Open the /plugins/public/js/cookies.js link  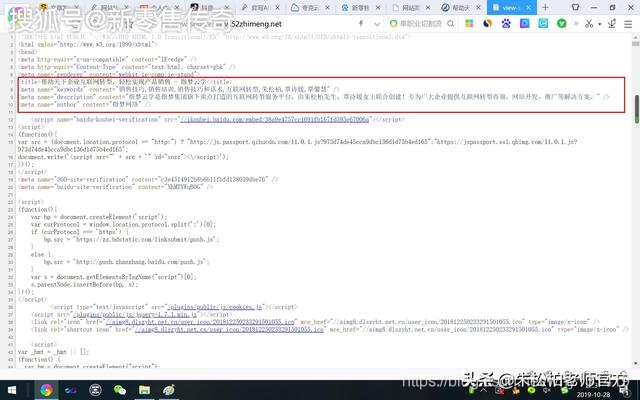(214, 307)
